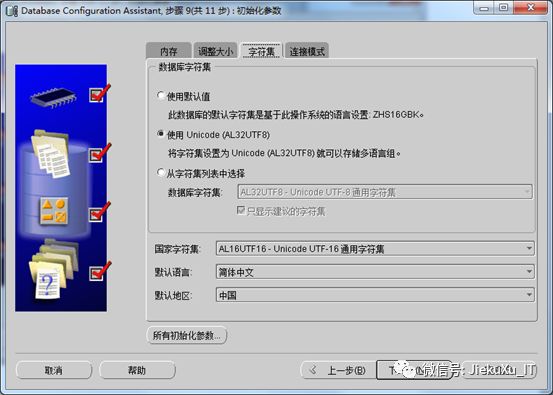Click the 所有初始化参数 button
Viewport: 553px width, 395px height.
click(x=187, y=335)
